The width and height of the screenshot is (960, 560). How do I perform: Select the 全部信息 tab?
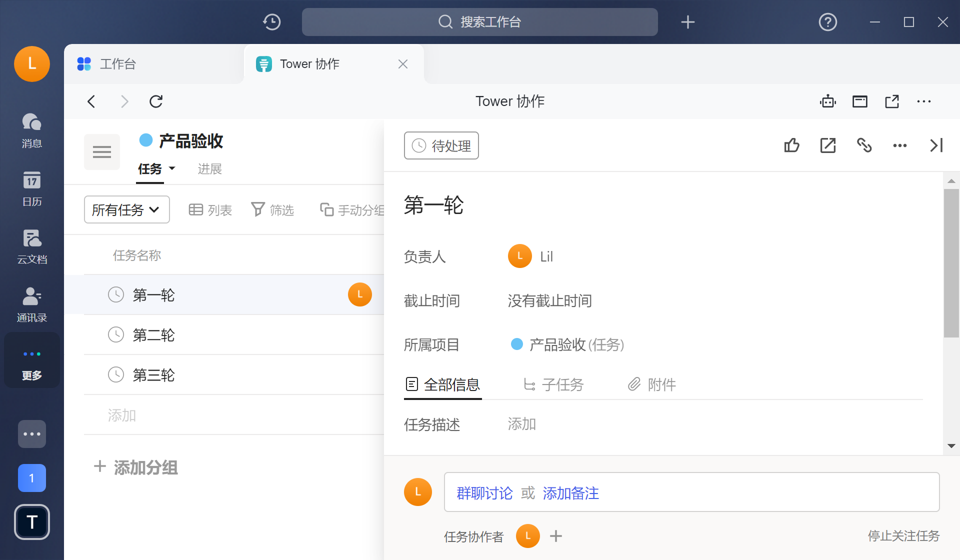click(x=443, y=384)
